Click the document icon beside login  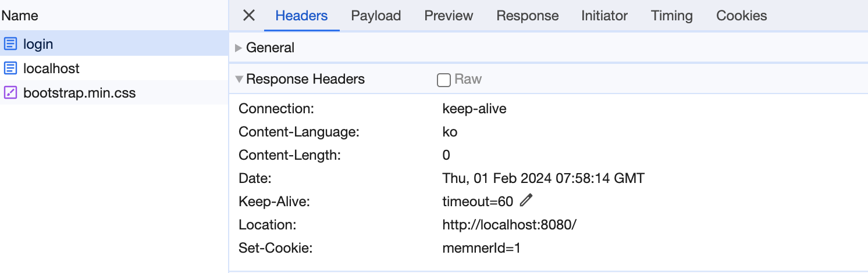coord(10,44)
